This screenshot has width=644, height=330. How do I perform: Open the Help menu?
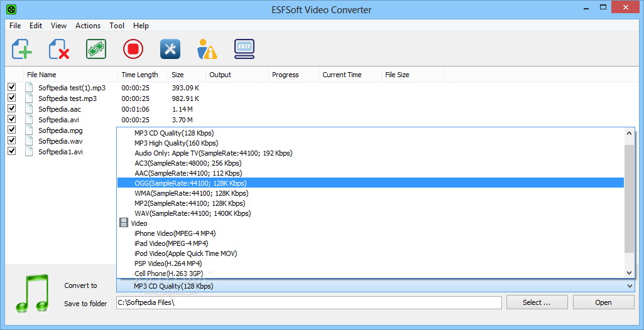click(x=141, y=26)
